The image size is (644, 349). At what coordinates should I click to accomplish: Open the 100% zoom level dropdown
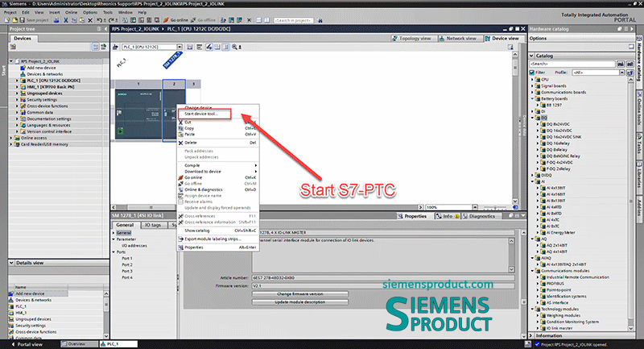[x=475, y=207]
